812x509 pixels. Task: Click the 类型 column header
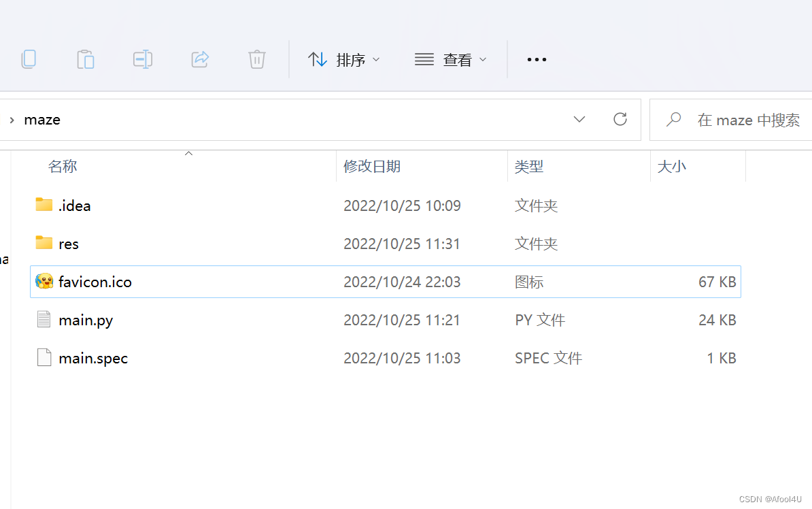[529, 166]
